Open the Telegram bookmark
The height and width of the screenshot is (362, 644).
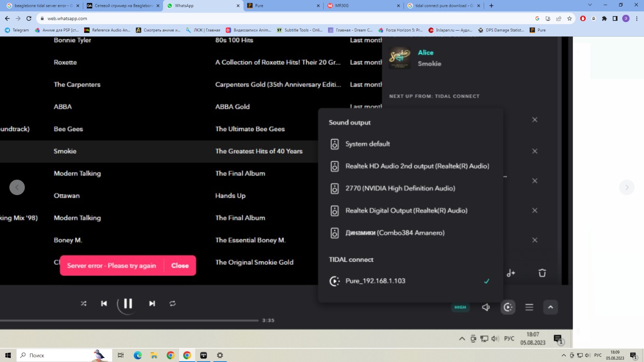(17, 30)
